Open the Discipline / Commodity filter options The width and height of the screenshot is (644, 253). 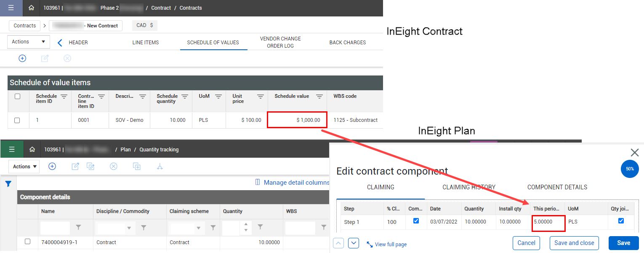144,228
